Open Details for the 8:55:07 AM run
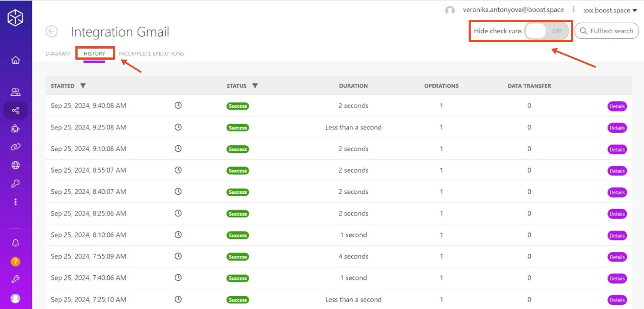 tap(617, 171)
